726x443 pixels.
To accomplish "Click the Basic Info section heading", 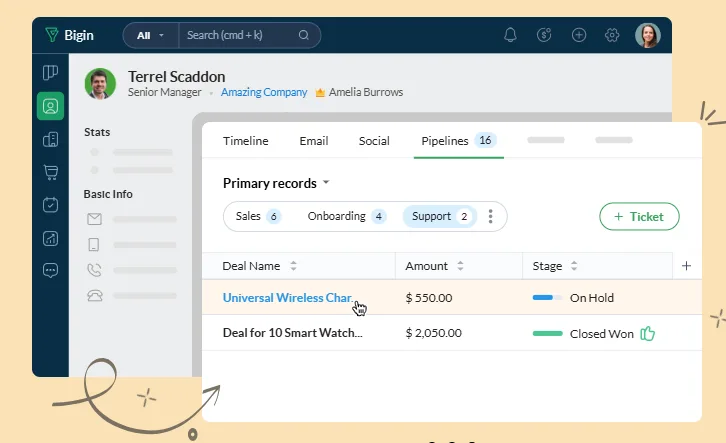I will pyautogui.click(x=108, y=194).
